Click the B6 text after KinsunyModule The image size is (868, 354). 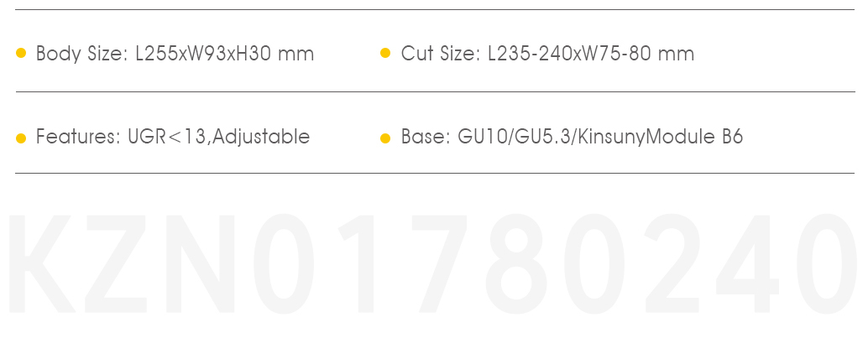pyautogui.click(x=732, y=137)
